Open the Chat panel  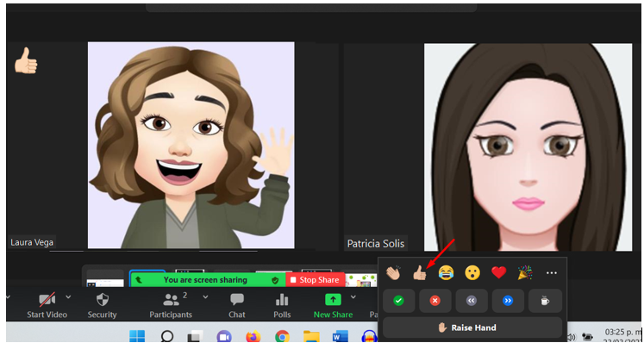point(237,306)
